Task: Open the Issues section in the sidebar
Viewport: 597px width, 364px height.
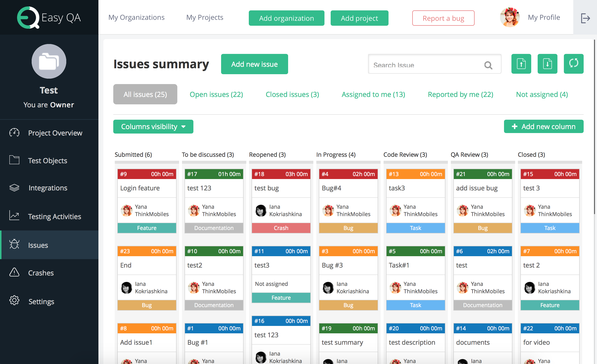Action: tap(38, 245)
